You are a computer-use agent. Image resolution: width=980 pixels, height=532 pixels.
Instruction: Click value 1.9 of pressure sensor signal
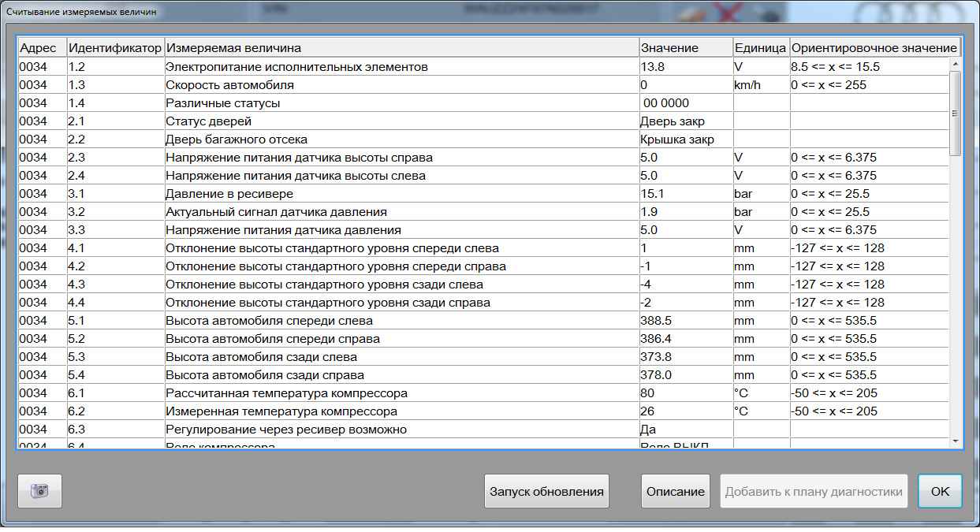[686, 212]
